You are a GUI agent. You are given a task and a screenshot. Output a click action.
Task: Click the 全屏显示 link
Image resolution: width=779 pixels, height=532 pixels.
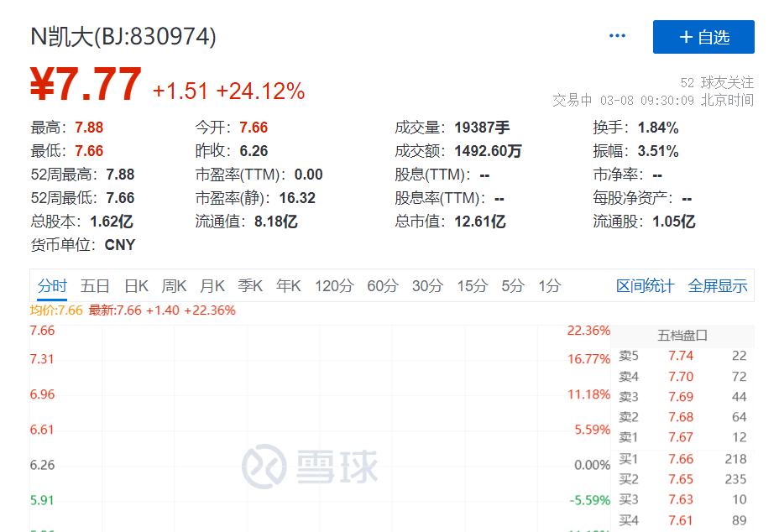click(718, 286)
